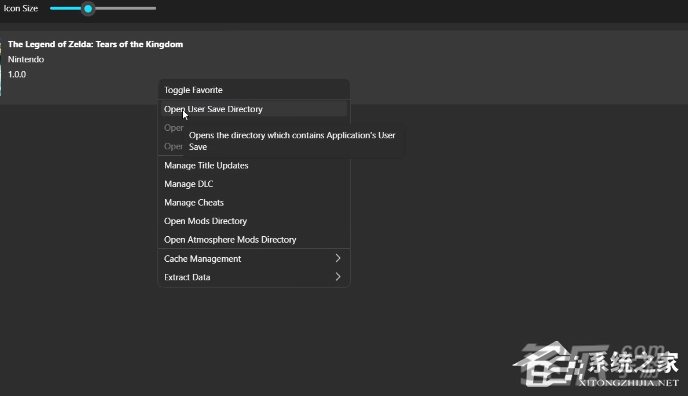Screen dimensions: 688x396
Task: Select Open Atmosphere Mods Directory
Action: 254,239
